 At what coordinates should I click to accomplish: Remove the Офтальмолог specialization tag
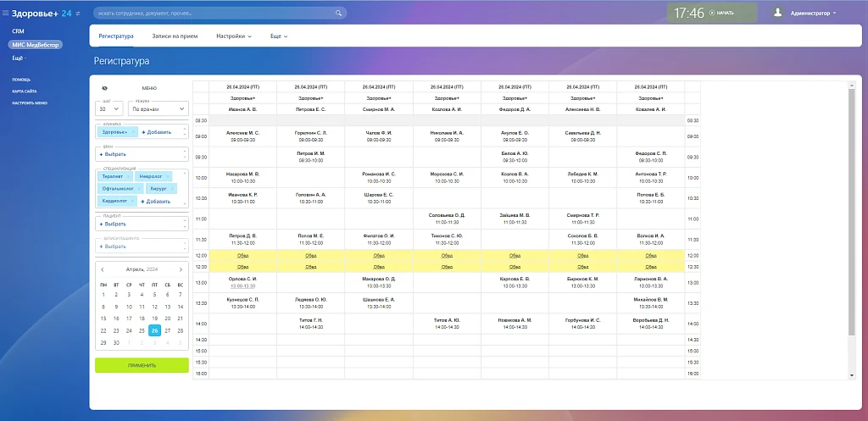pyautogui.click(x=139, y=189)
